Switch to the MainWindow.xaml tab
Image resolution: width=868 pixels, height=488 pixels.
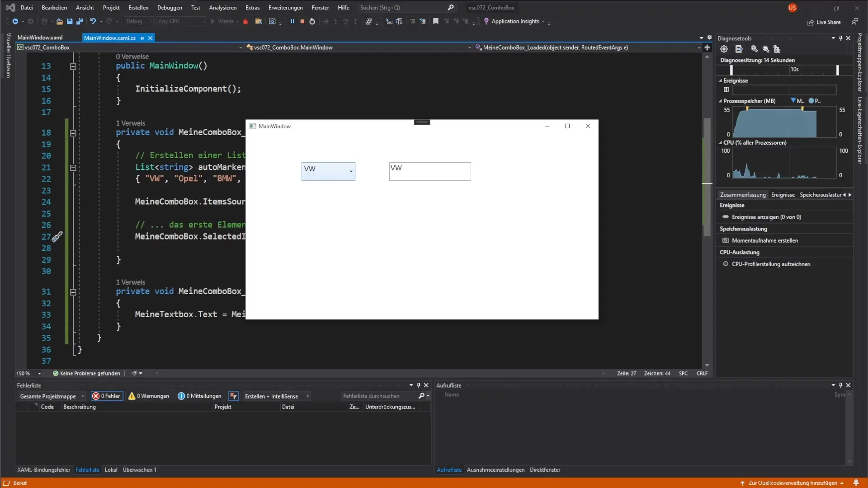tap(40, 38)
